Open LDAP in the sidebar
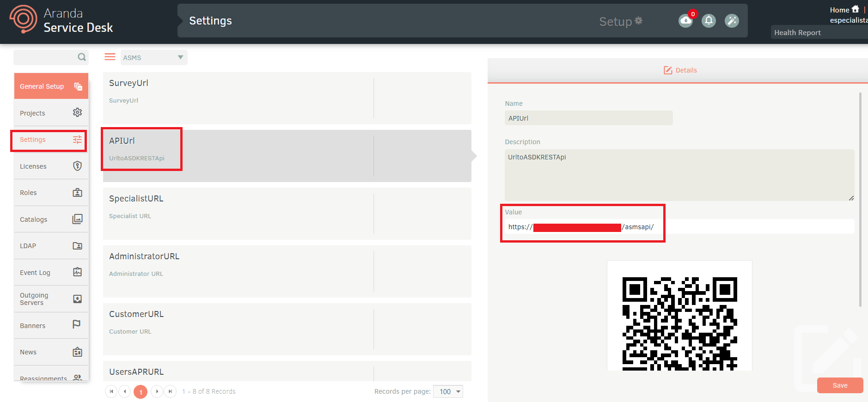The height and width of the screenshot is (402, 868). point(51,246)
